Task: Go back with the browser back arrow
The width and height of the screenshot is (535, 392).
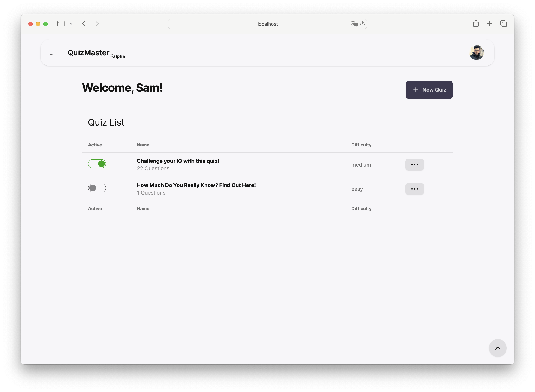Action: pos(84,24)
